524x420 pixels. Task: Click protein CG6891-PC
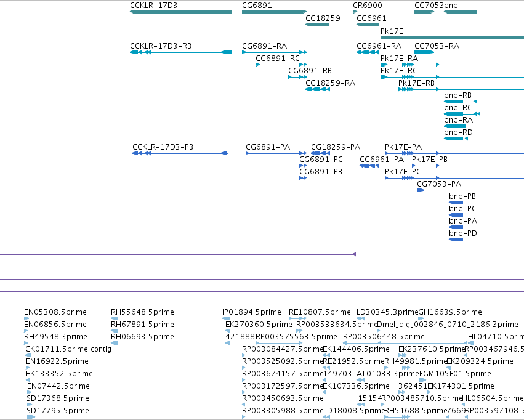pos(303,166)
